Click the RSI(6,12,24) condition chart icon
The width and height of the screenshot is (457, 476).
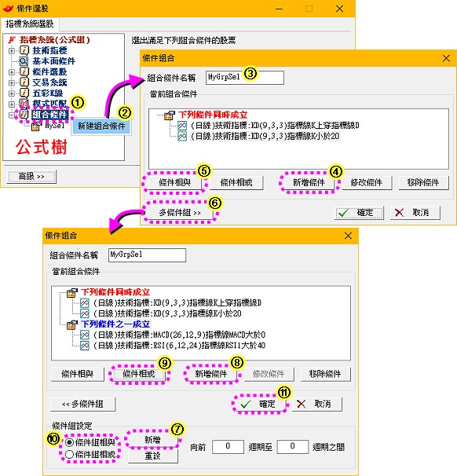(85, 346)
